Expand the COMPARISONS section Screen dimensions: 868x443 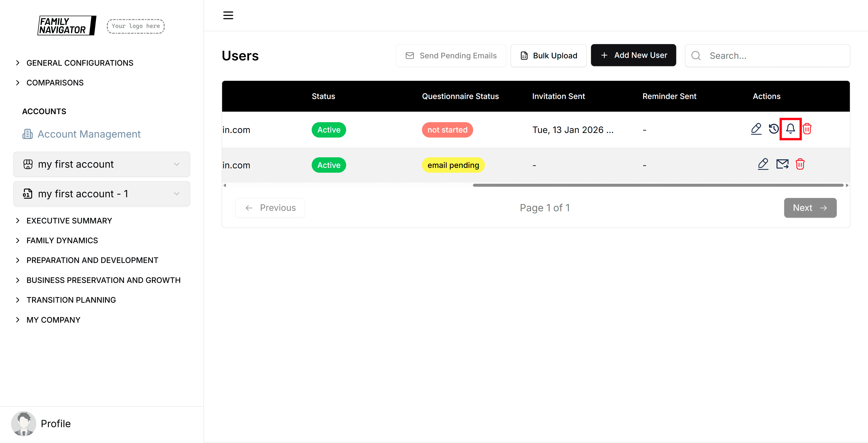tap(55, 82)
